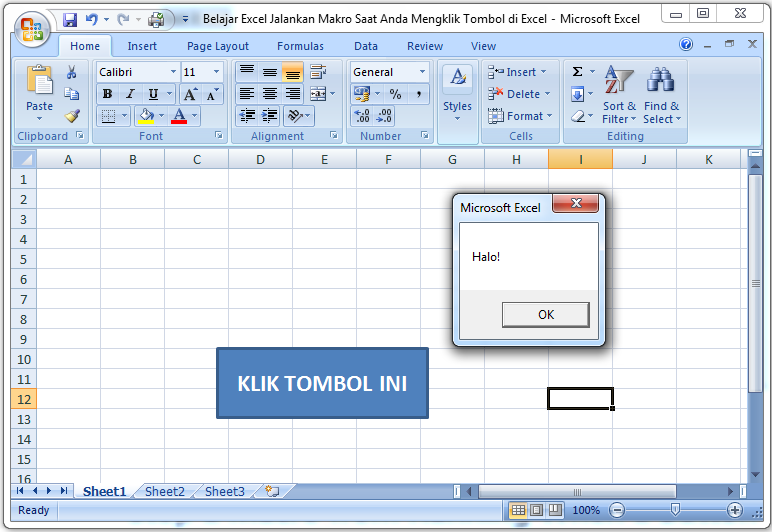
Task: Switch to the Page Layout tab
Action: click(218, 46)
